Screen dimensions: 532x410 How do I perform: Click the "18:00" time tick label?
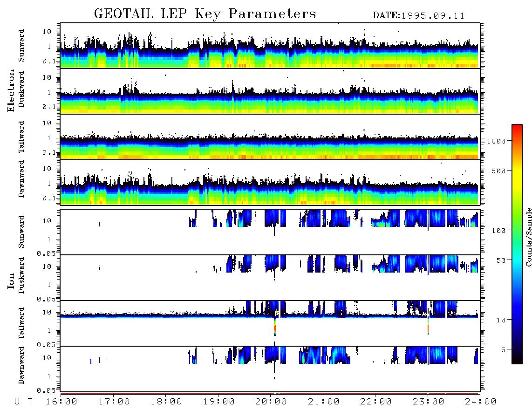point(166,402)
